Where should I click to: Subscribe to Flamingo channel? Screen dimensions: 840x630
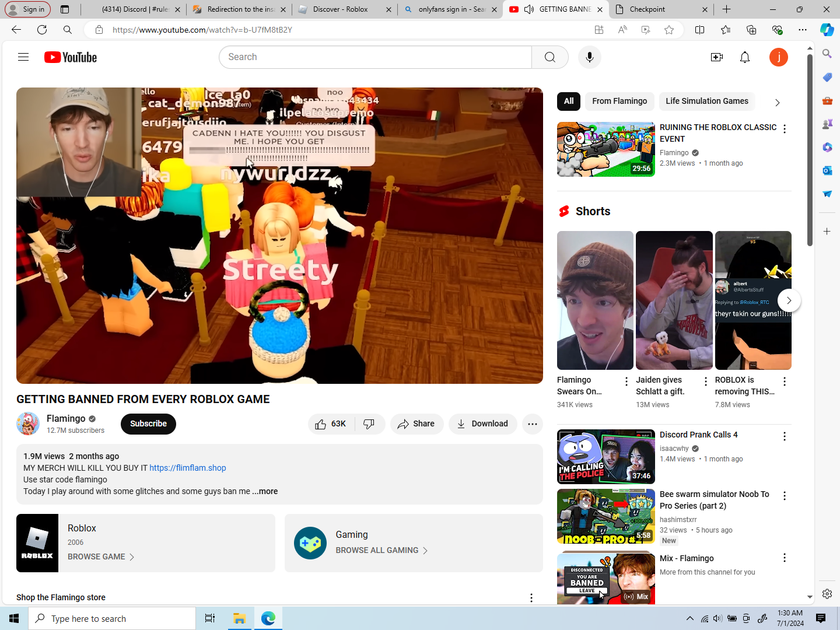point(148,424)
